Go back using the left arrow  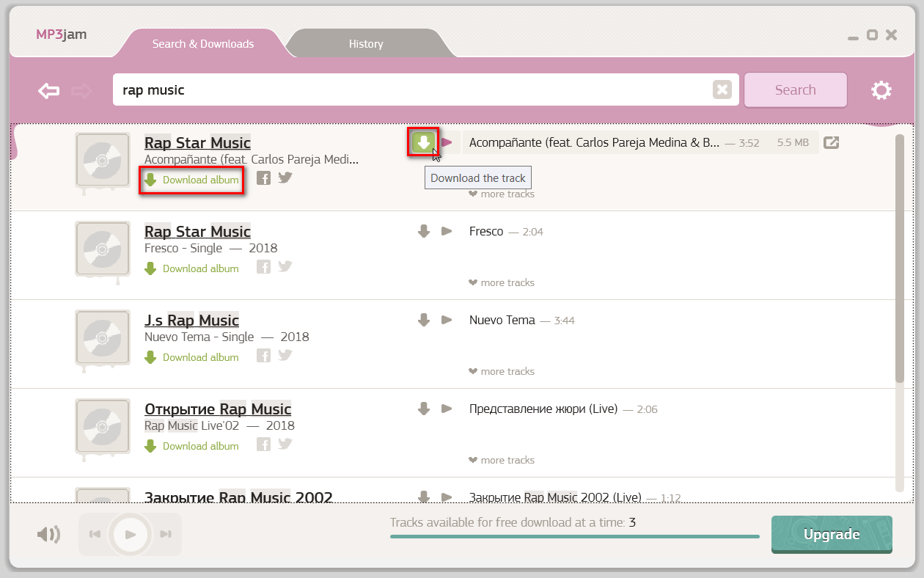49,90
